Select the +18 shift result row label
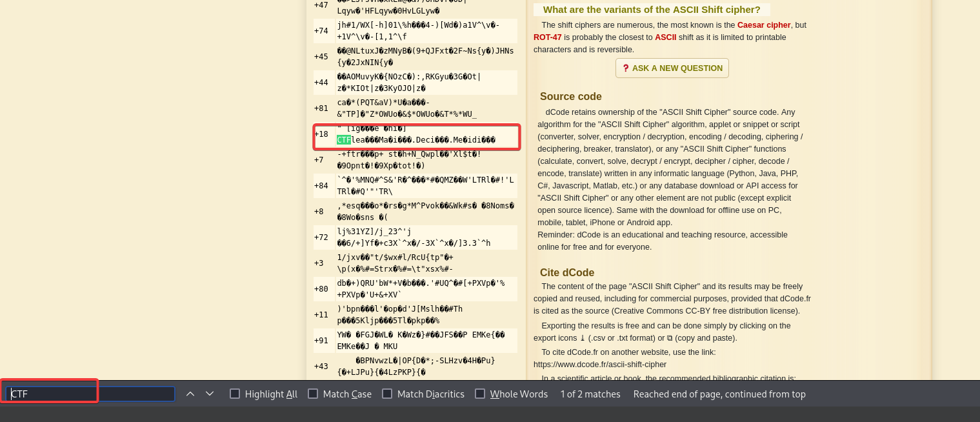Image resolution: width=980 pixels, height=422 pixels. (x=321, y=134)
